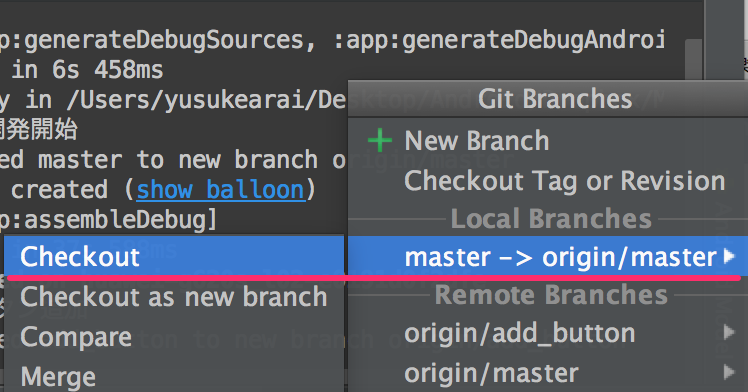Open the show balloon link

220,190
